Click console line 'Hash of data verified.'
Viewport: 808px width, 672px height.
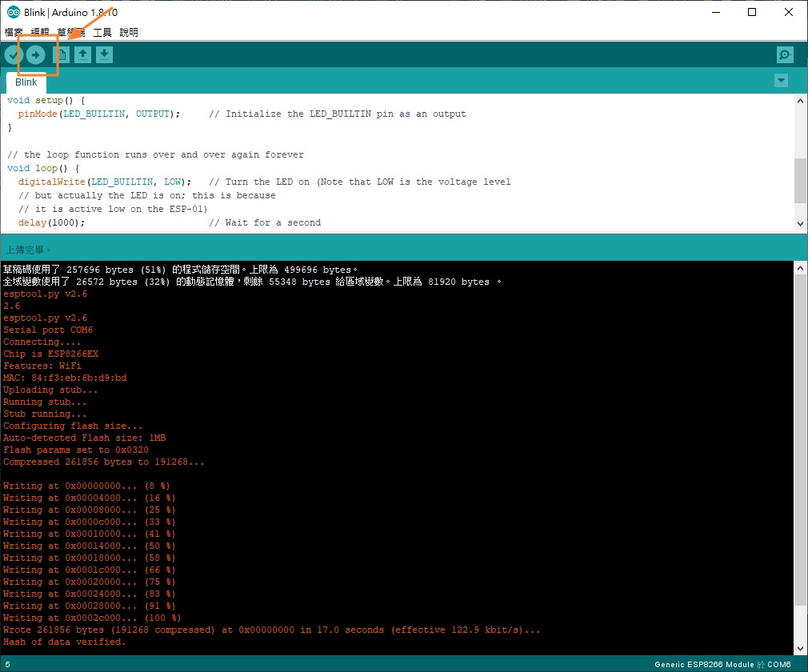coord(65,642)
